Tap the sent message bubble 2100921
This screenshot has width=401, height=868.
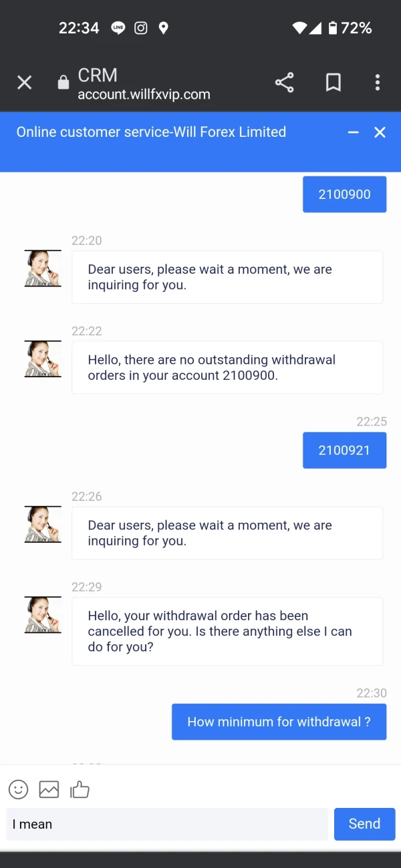344,450
